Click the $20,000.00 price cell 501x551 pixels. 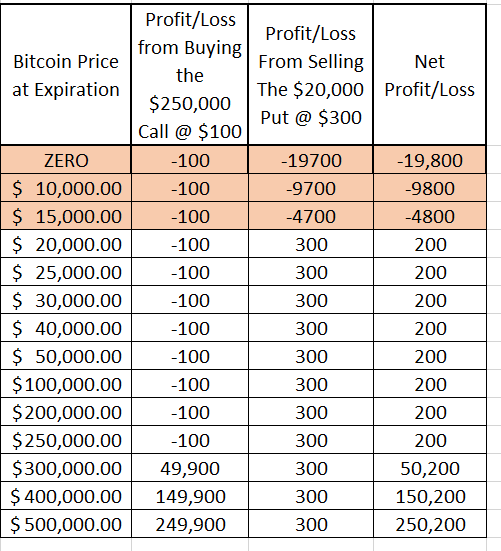pyautogui.click(x=66, y=244)
